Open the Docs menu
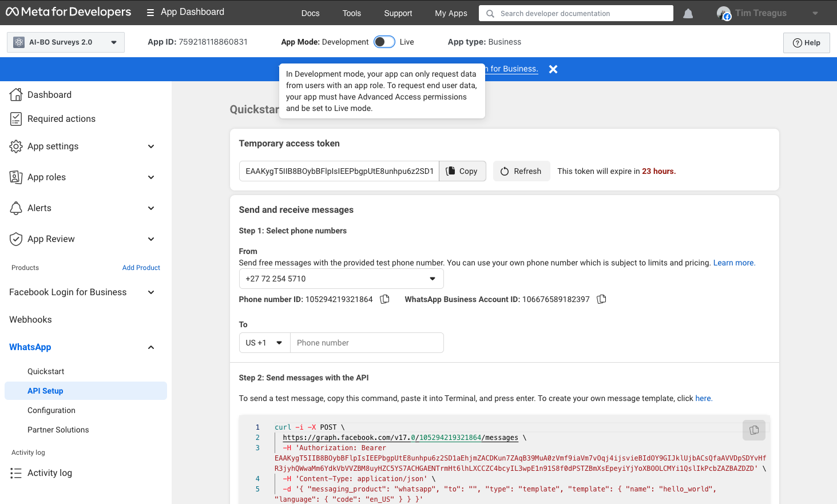 tap(311, 13)
